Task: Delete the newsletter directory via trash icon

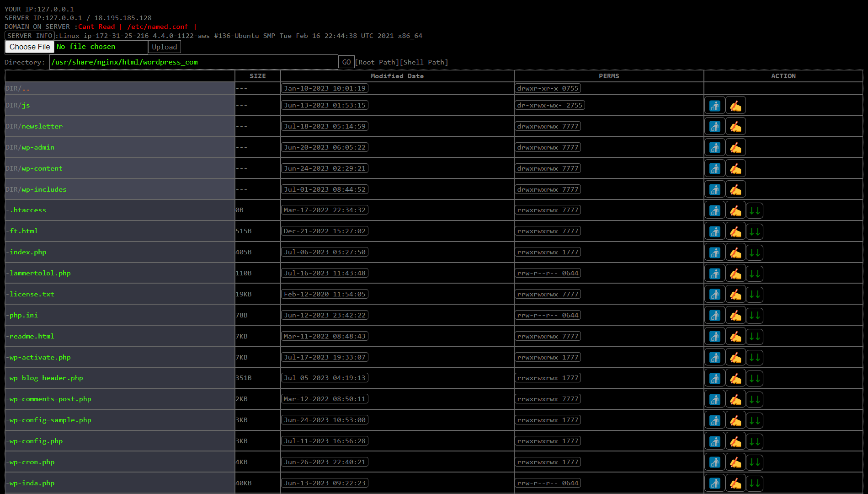Action: (x=714, y=127)
